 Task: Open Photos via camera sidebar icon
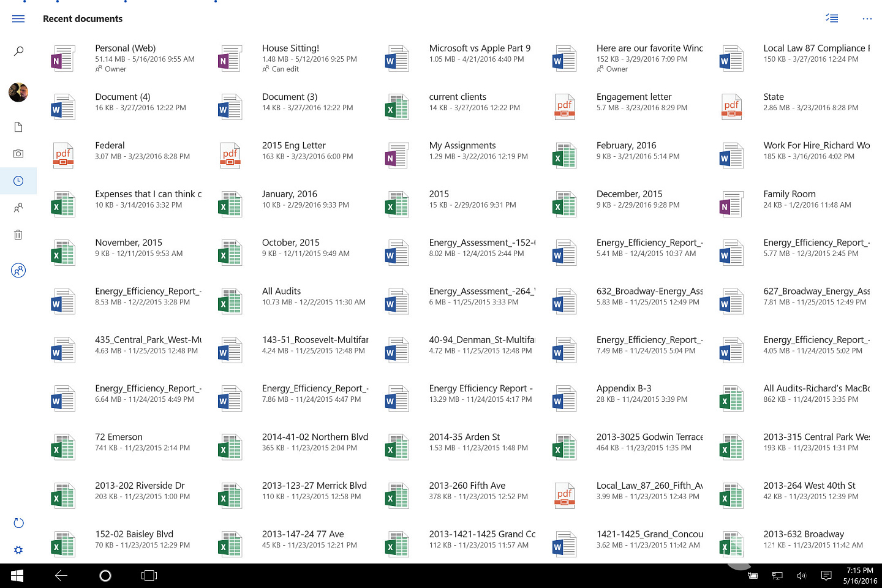point(18,154)
